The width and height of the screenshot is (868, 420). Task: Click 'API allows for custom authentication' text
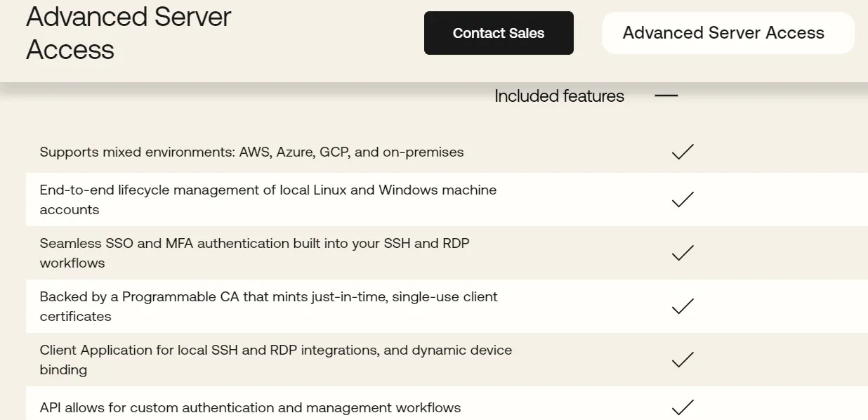pyautogui.click(x=250, y=407)
